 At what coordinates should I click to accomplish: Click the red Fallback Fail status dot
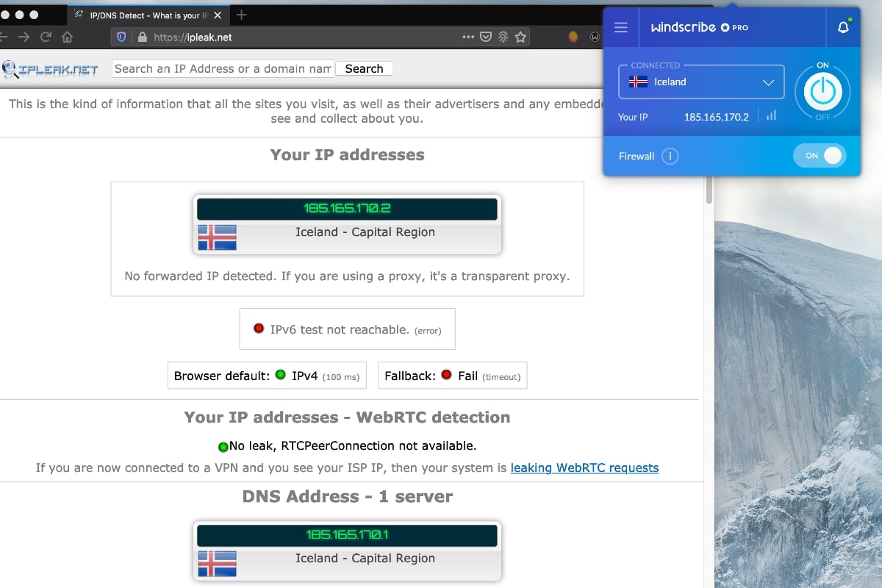tap(446, 375)
